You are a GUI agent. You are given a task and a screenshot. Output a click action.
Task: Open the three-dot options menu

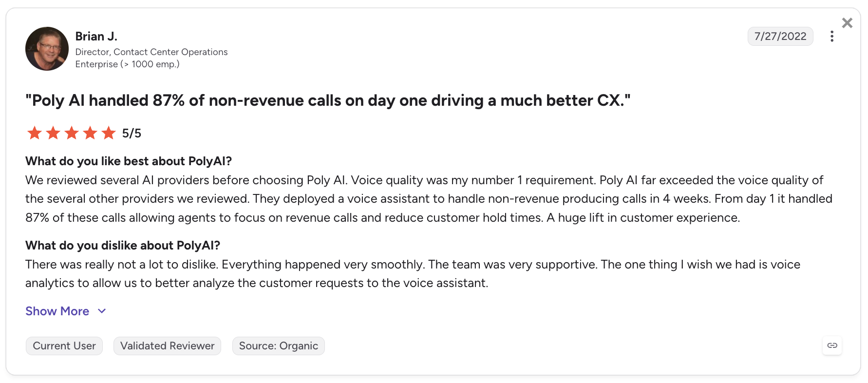tap(832, 37)
